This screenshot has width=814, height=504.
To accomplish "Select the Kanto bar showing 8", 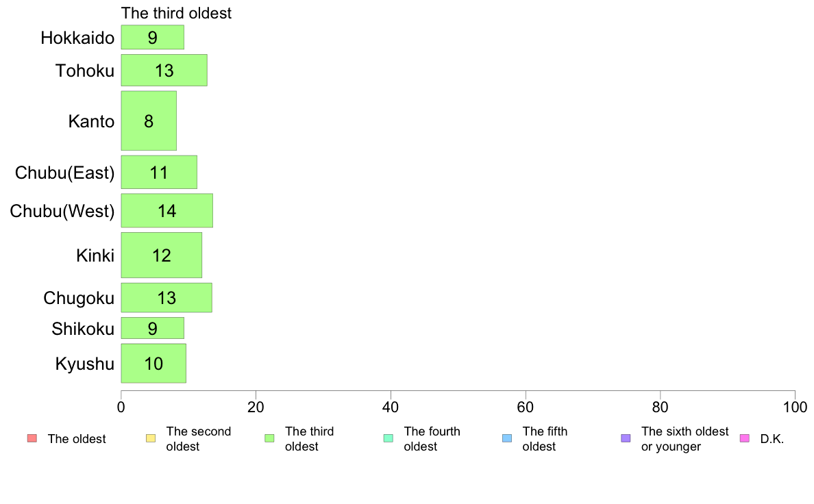I will coord(149,121).
